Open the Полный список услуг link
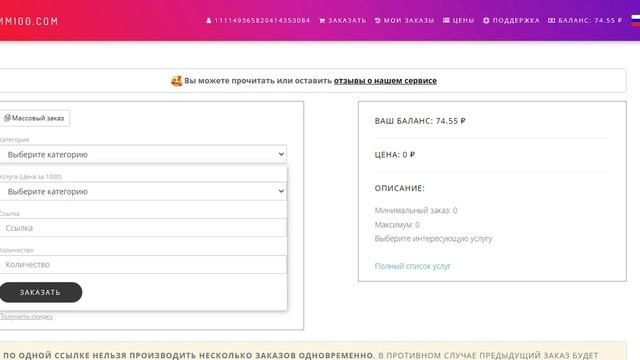This screenshot has height=360, width=640. 412,266
